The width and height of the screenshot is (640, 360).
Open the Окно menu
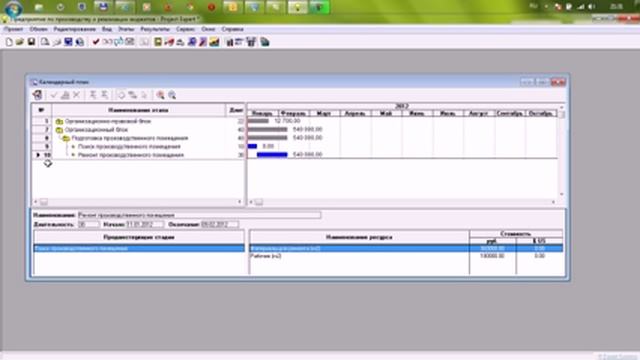208,29
